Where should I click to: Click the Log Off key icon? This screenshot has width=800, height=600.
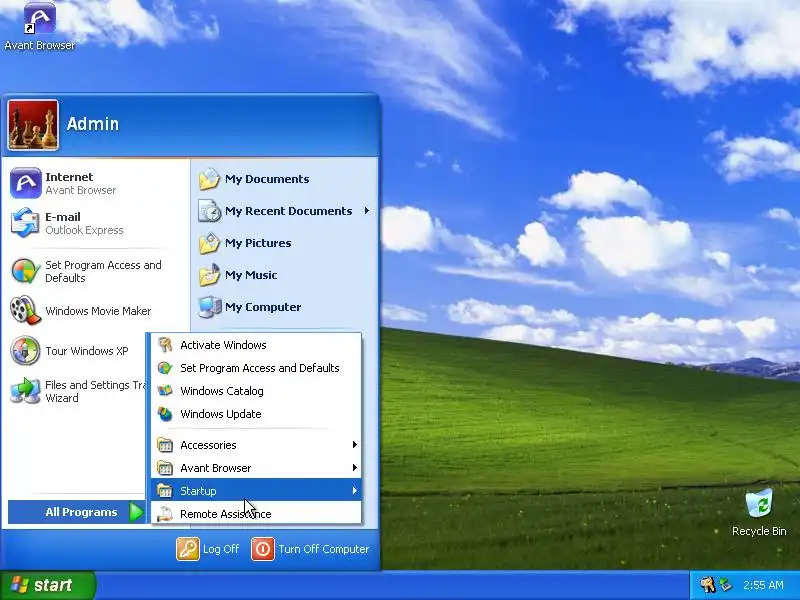click(188, 549)
